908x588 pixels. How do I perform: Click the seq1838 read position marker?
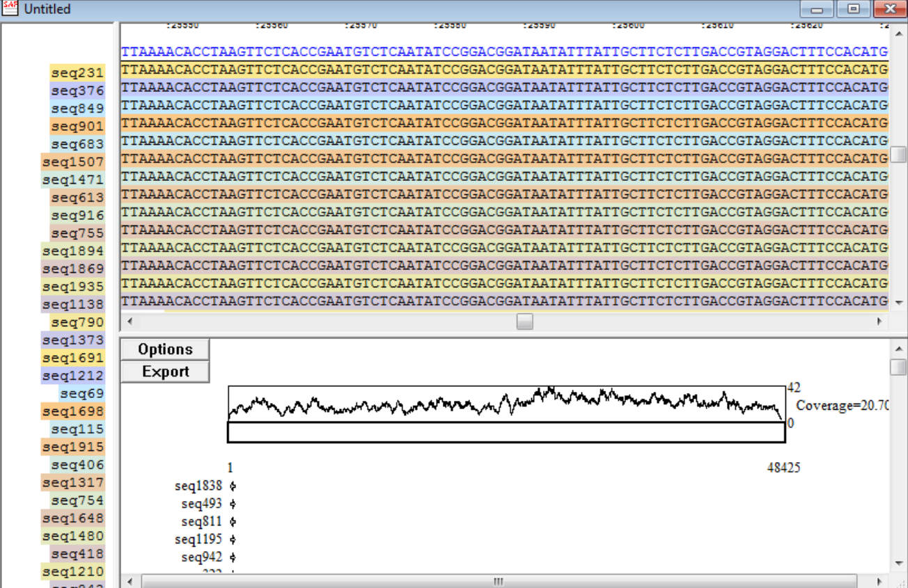[233, 486]
